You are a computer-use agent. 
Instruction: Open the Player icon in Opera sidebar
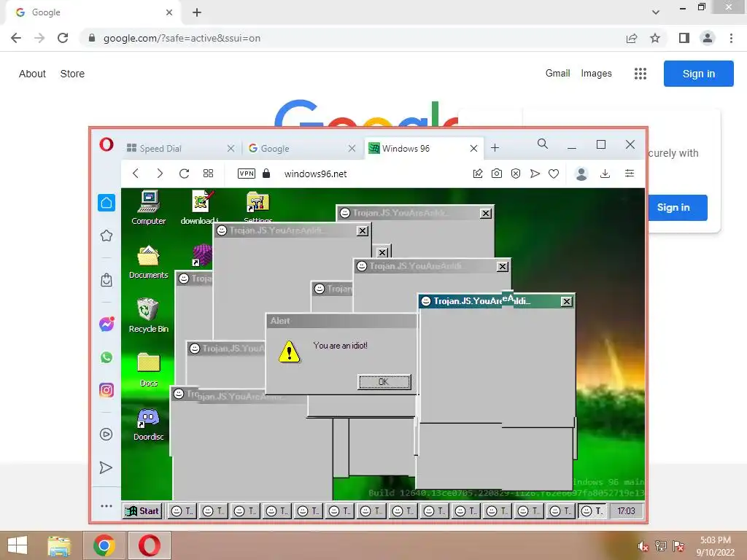pos(107,435)
